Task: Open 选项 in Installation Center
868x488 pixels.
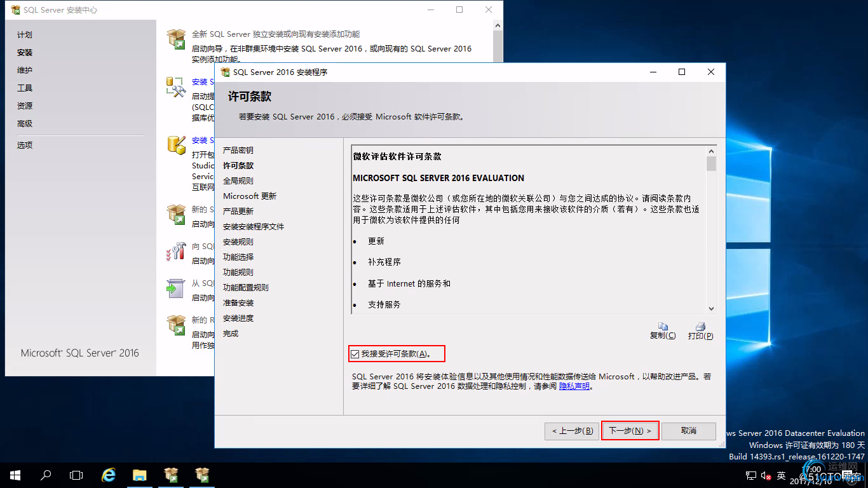Action: pyautogui.click(x=25, y=145)
